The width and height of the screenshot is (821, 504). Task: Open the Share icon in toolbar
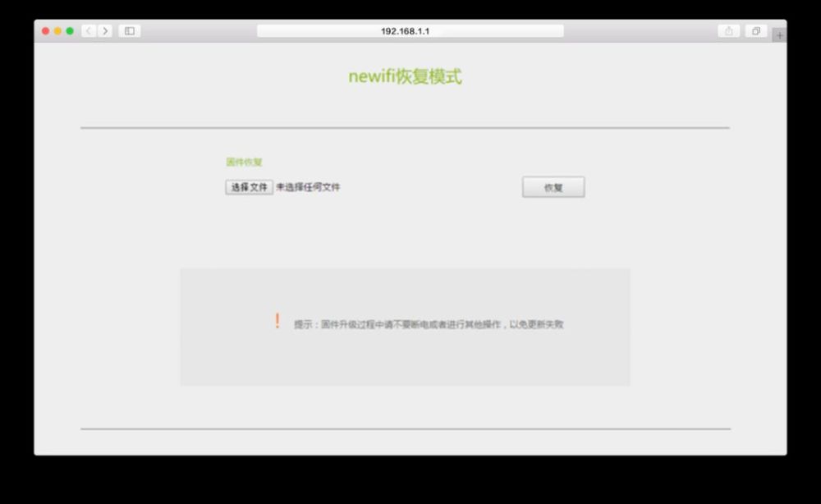729,31
